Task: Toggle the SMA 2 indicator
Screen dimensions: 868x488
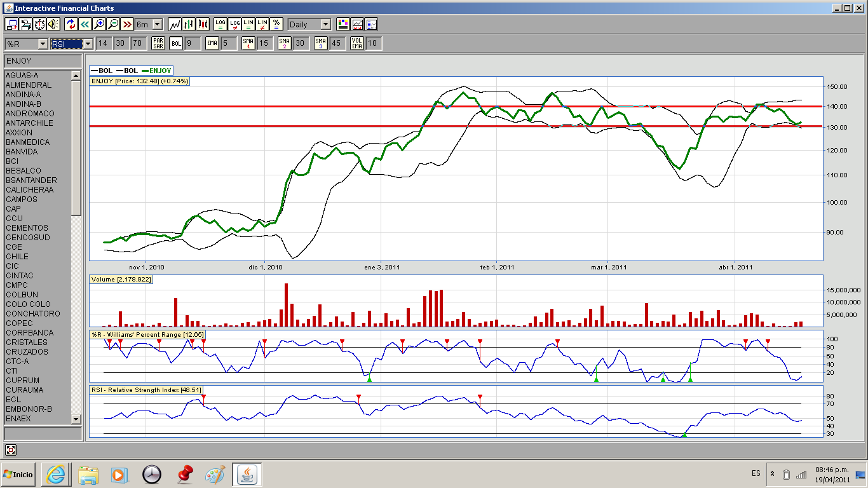Action: tap(284, 43)
